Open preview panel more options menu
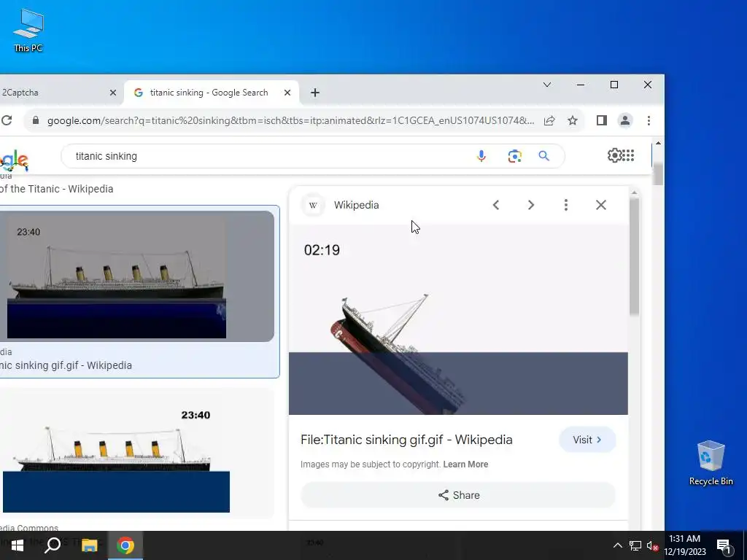 (x=565, y=205)
